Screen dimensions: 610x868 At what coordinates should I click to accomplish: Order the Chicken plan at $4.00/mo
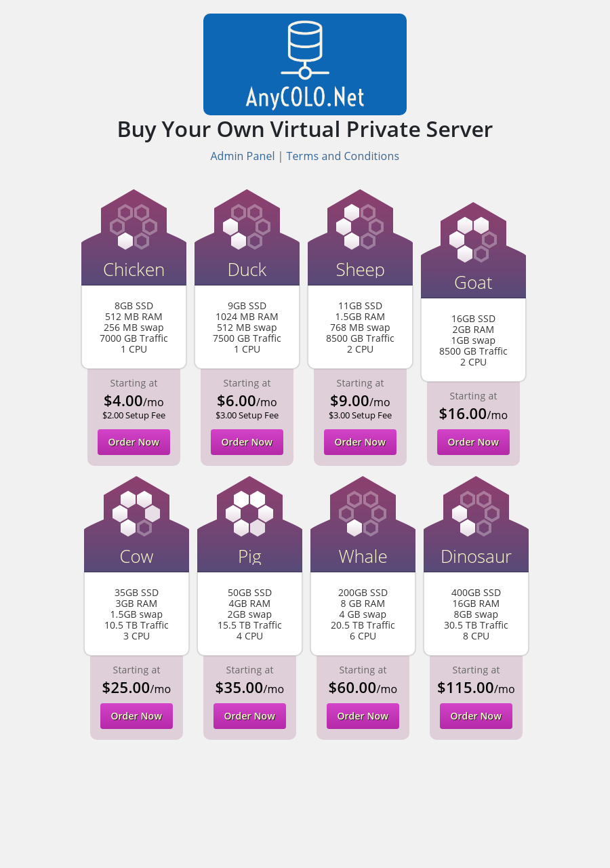(x=134, y=442)
